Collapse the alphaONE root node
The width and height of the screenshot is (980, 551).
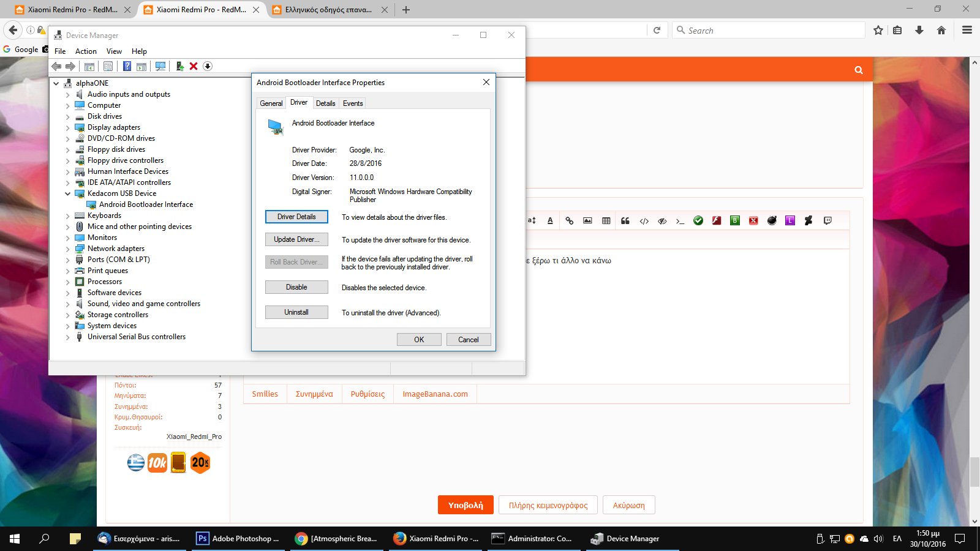point(56,83)
